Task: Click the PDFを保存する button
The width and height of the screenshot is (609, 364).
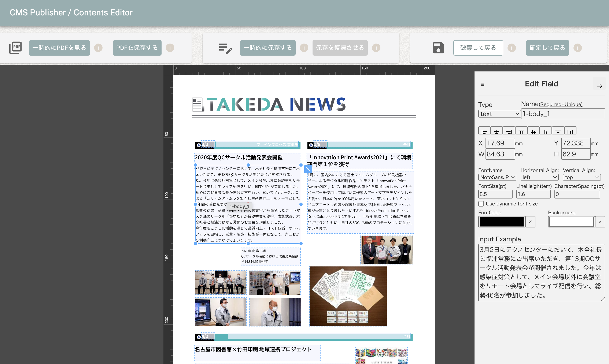Action: pyautogui.click(x=137, y=48)
